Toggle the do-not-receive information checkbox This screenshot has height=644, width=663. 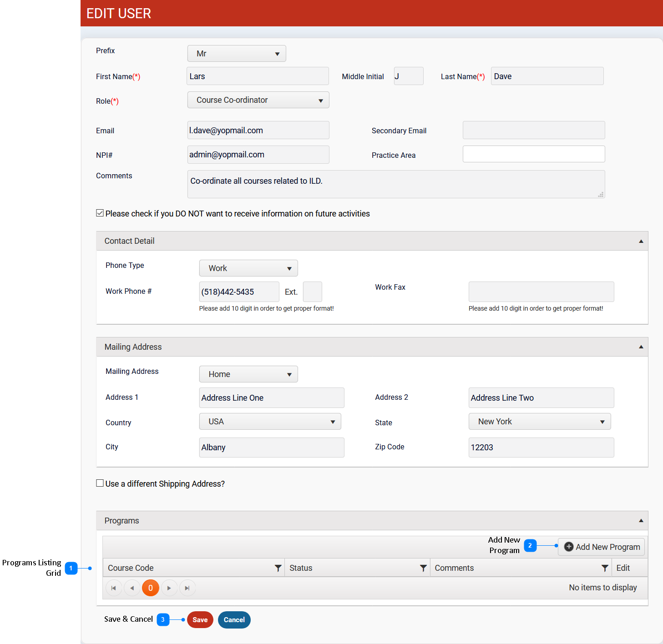click(100, 213)
